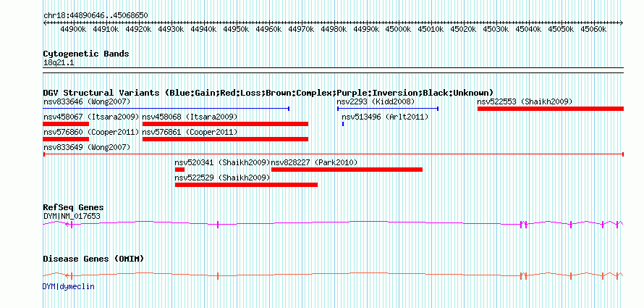The height and width of the screenshot is (308, 644).
Task: Click the nsv513496 (Arlt2011) label
Action: tap(385, 117)
